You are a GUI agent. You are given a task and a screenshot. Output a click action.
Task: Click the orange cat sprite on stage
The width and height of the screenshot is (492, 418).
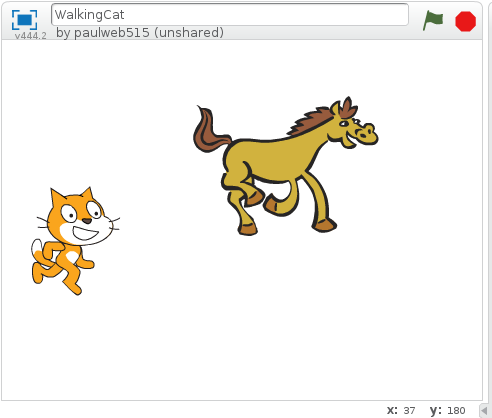pos(75,241)
